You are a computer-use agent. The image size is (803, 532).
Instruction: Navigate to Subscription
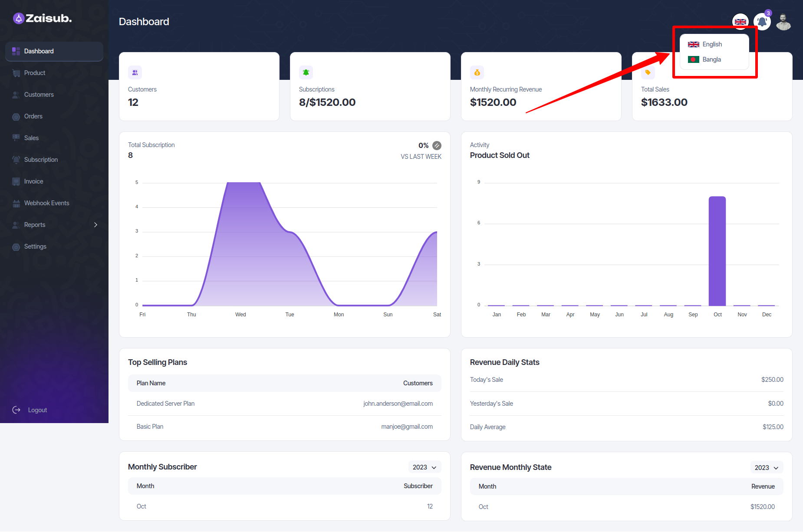(x=41, y=160)
